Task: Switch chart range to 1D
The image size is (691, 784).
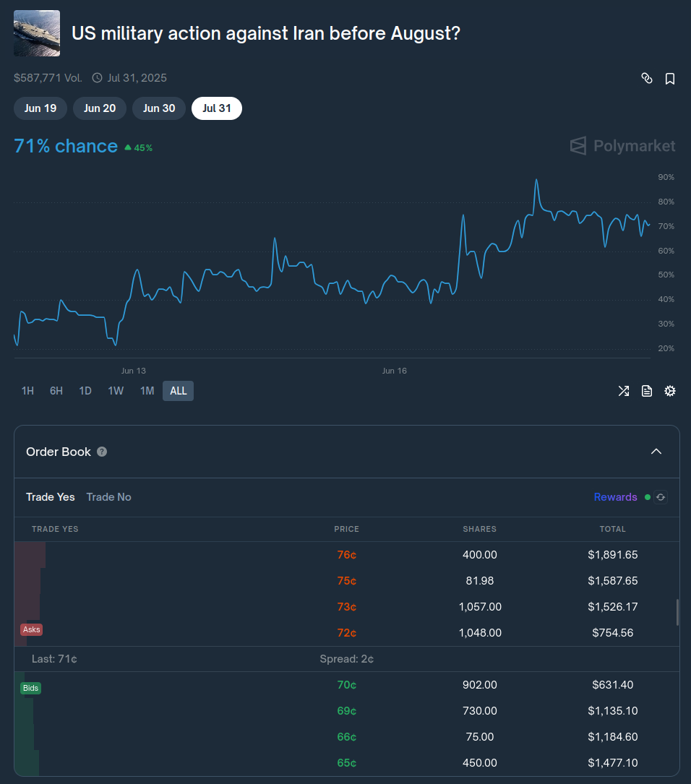Action: [x=85, y=391]
